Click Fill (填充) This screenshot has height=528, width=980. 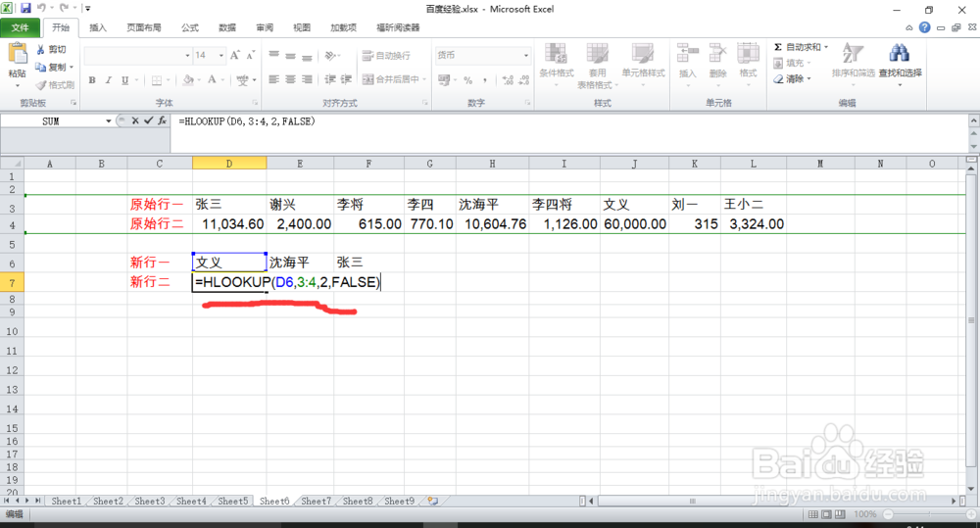(789, 63)
